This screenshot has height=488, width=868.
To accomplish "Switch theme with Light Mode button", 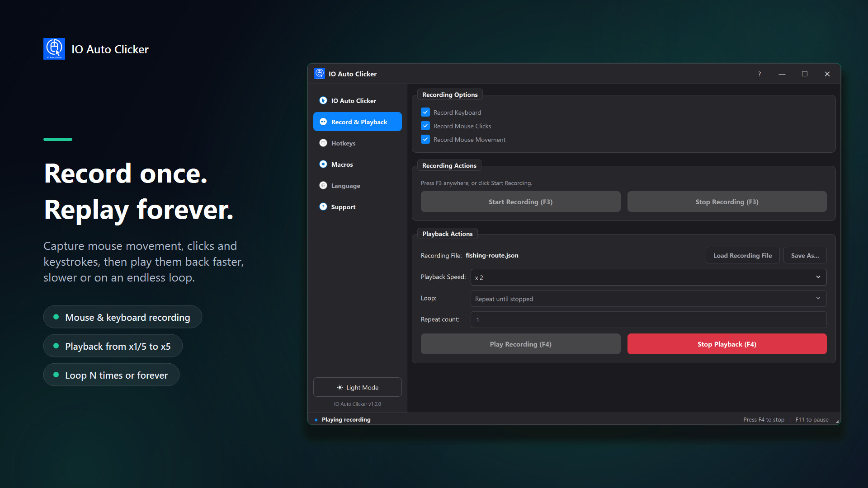I will 357,387.
